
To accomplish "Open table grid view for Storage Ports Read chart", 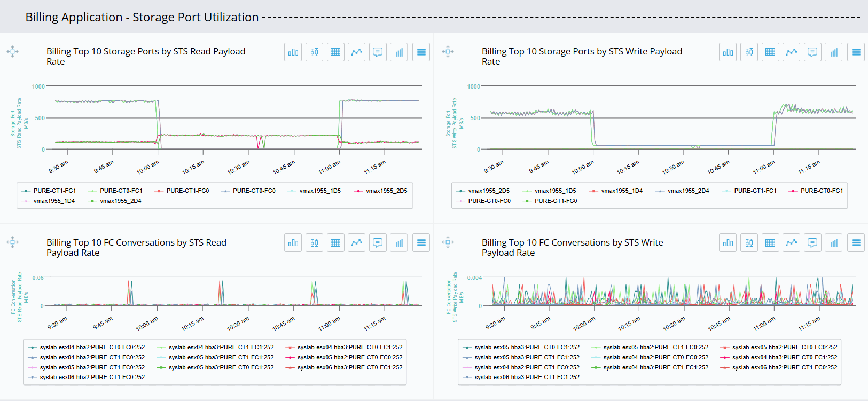I will pyautogui.click(x=335, y=52).
